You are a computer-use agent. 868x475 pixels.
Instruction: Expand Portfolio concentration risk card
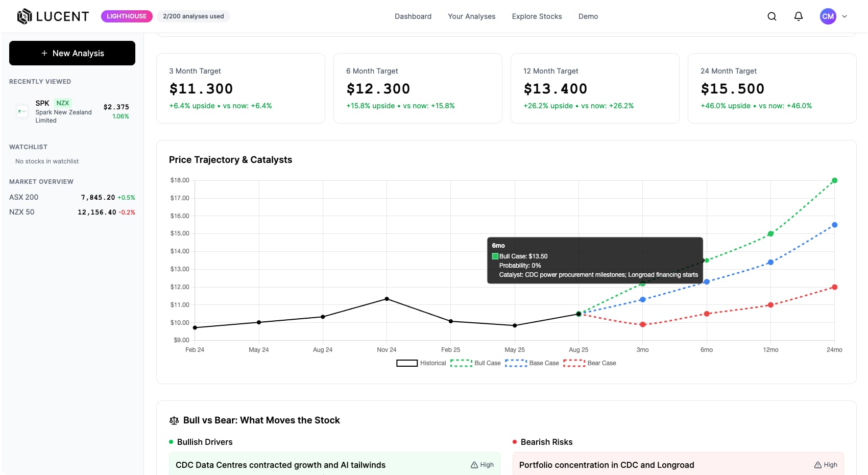[x=606, y=465]
